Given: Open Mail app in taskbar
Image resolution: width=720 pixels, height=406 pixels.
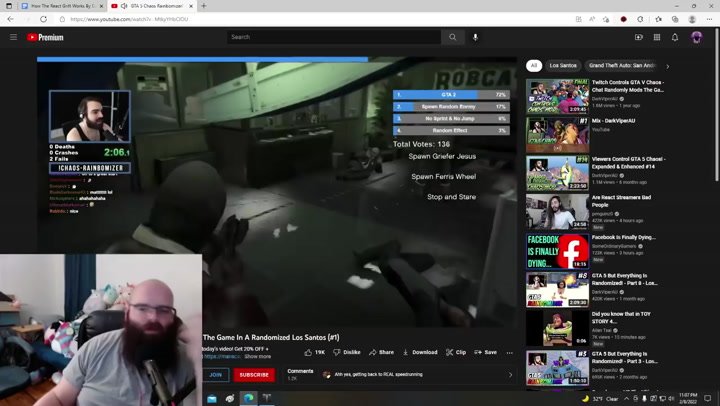Looking at the screenshot, I should (x=211, y=398).
